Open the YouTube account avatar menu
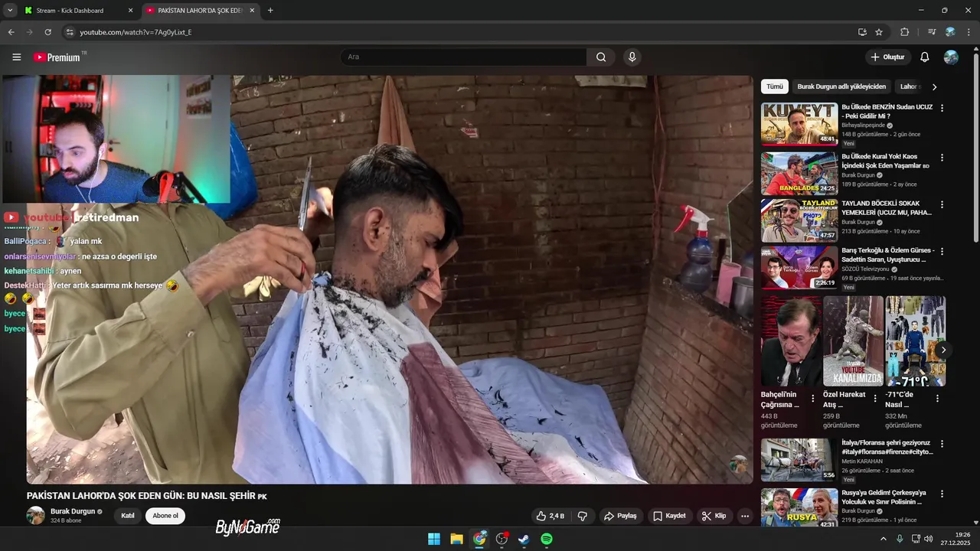980x551 pixels. point(951,57)
